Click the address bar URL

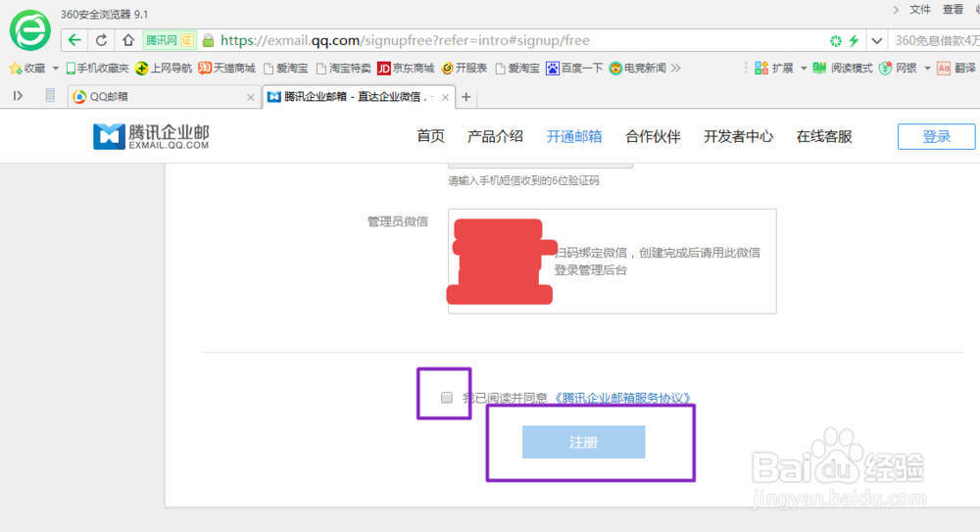click(405, 40)
